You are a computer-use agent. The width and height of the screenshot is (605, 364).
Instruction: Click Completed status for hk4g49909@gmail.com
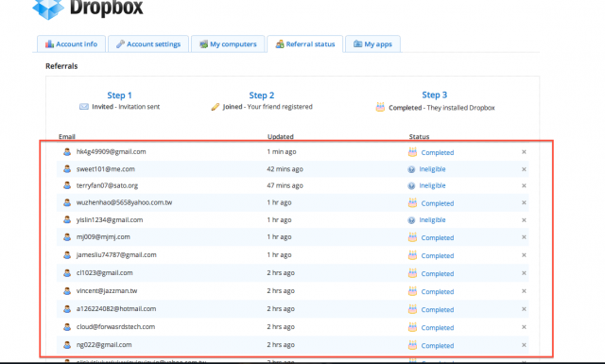(437, 153)
